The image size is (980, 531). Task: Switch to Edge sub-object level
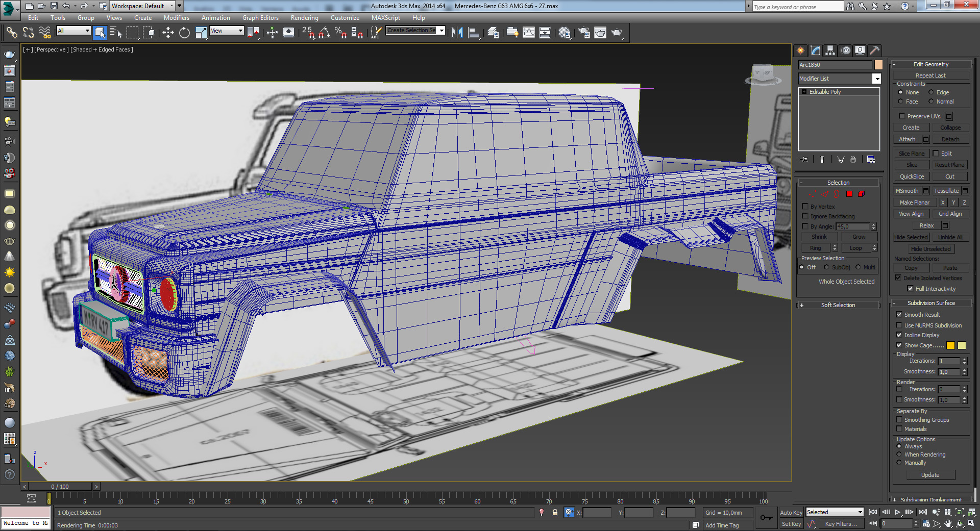[825, 194]
